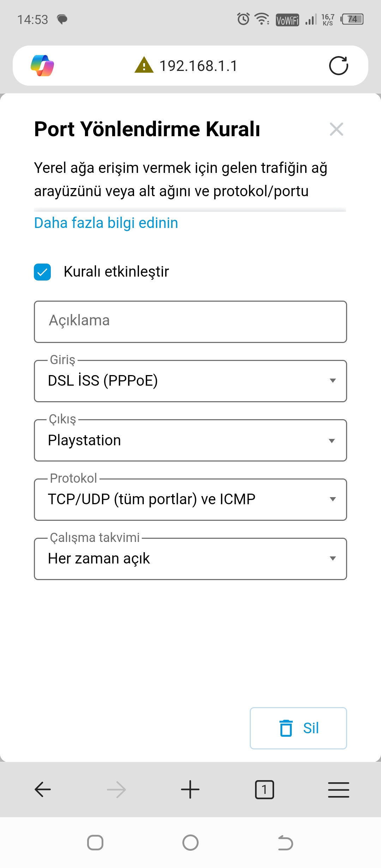This screenshot has width=381, height=868.
Task: Expand the Protokol dropdown TCP/UDP
Action: pos(190,500)
